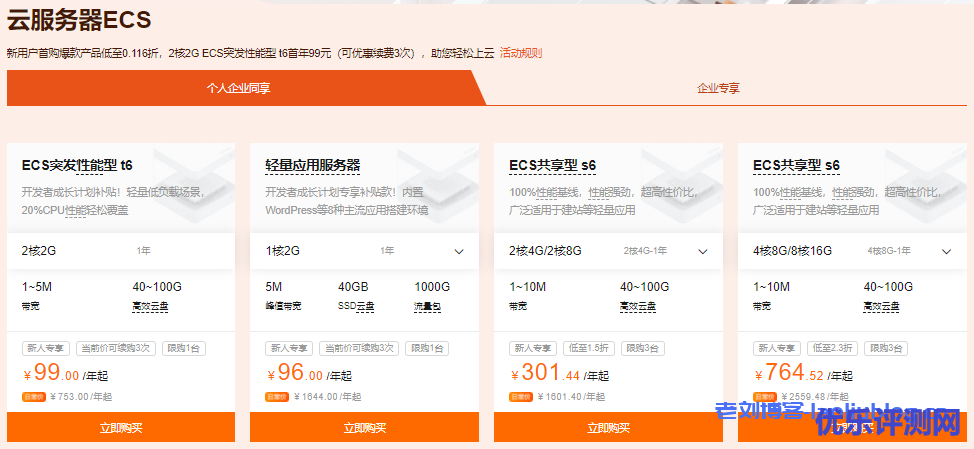Click the ¥99.00 /年起 price

(x=66, y=374)
